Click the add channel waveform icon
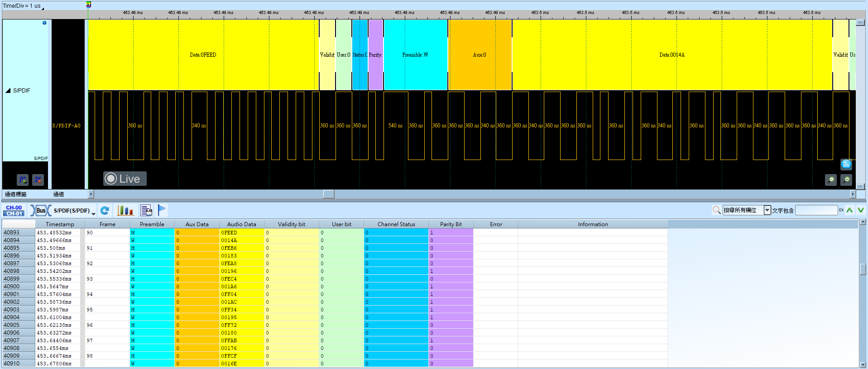The width and height of the screenshot is (868, 369). point(23,180)
